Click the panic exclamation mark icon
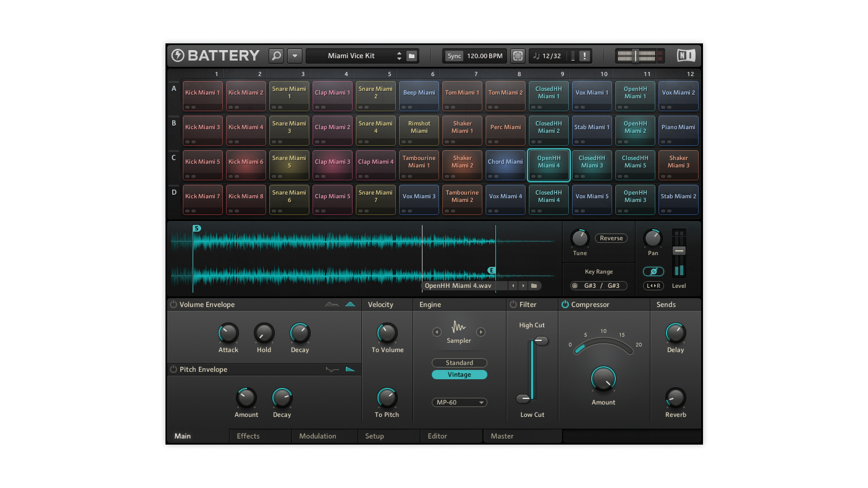Screen dimensions: 868x488 [x=585, y=56]
